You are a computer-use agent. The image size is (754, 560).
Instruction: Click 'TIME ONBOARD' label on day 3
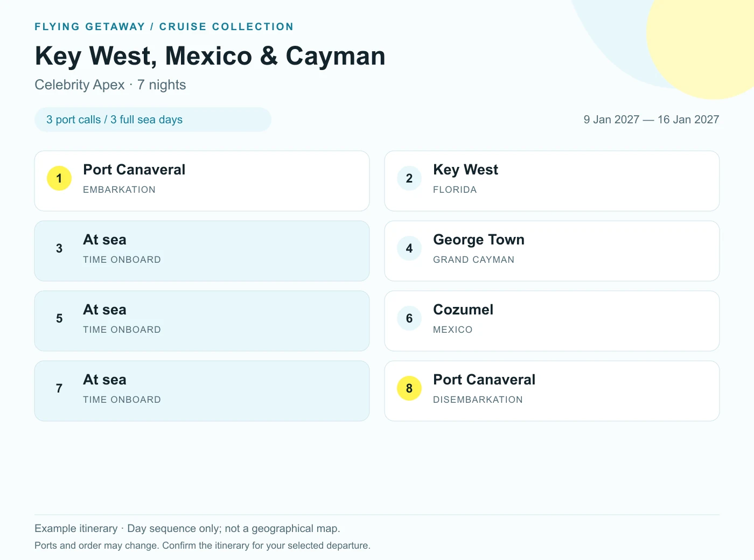122,260
